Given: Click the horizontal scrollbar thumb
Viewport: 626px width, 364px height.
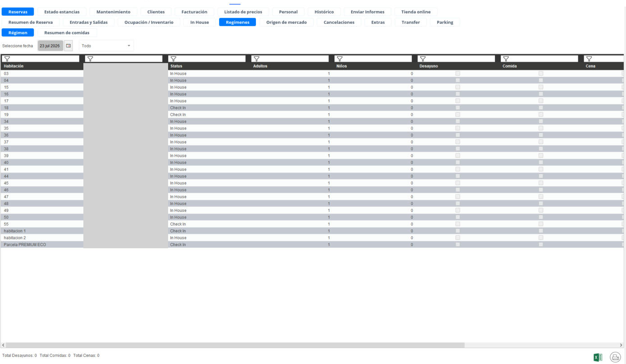Looking at the screenshot, I should pyautogui.click(x=235, y=345).
